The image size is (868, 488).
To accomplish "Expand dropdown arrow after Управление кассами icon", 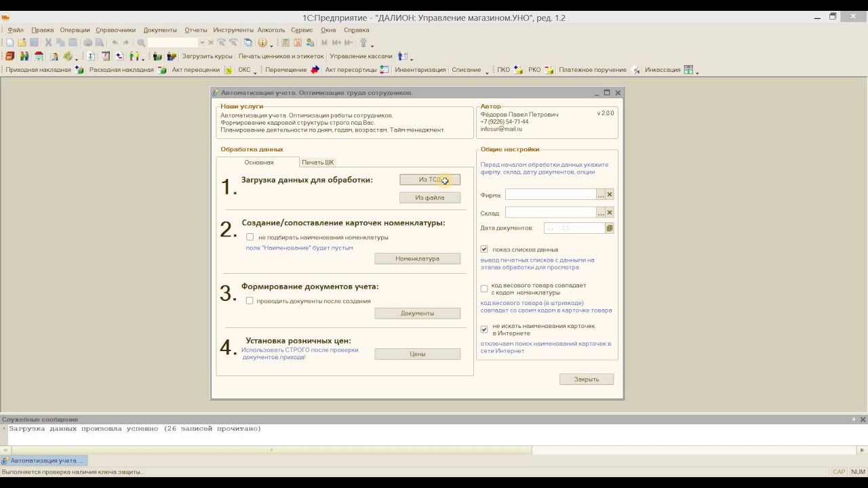I will (x=411, y=58).
